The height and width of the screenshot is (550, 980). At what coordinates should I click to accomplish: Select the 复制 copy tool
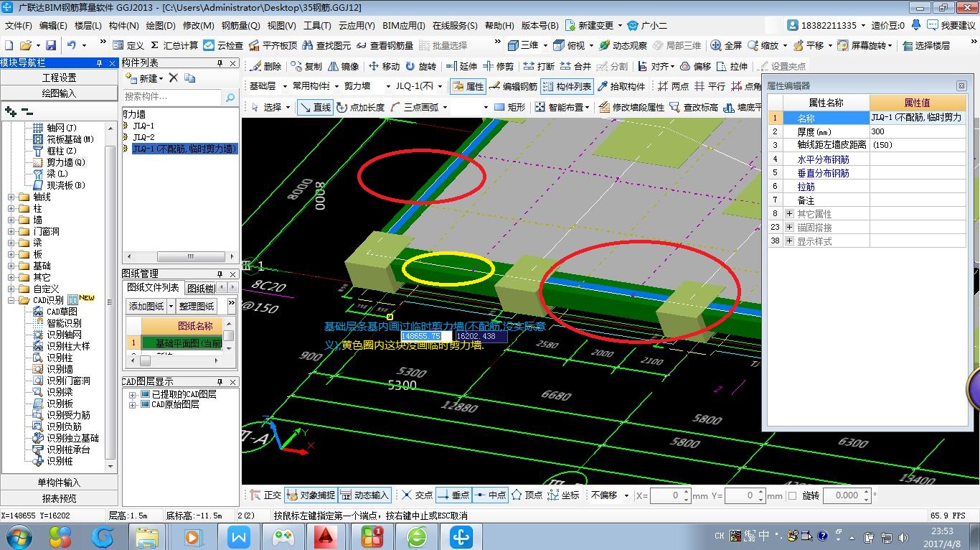tap(306, 66)
